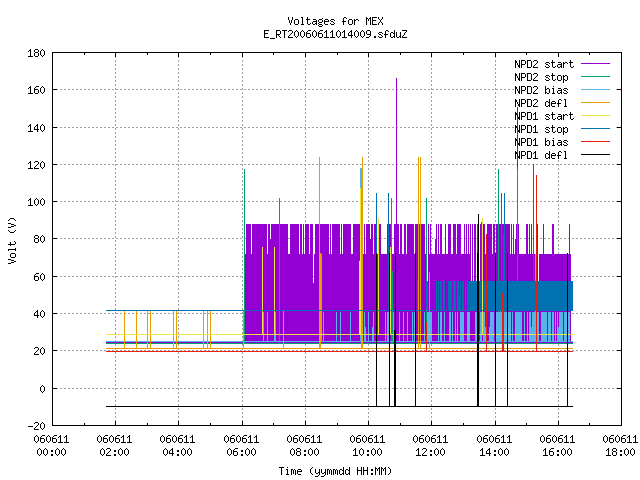The image size is (640, 480).
Task: Click the -20 value on the voltage axis
Action: (x=36, y=426)
